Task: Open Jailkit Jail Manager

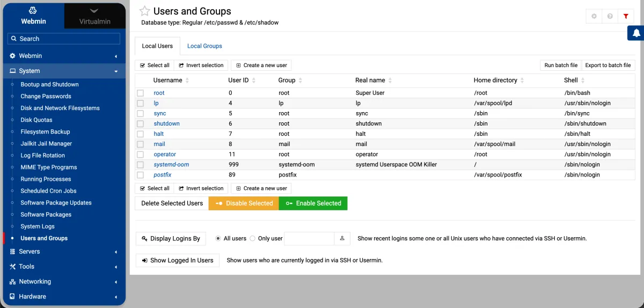Action: click(x=46, y=143)
